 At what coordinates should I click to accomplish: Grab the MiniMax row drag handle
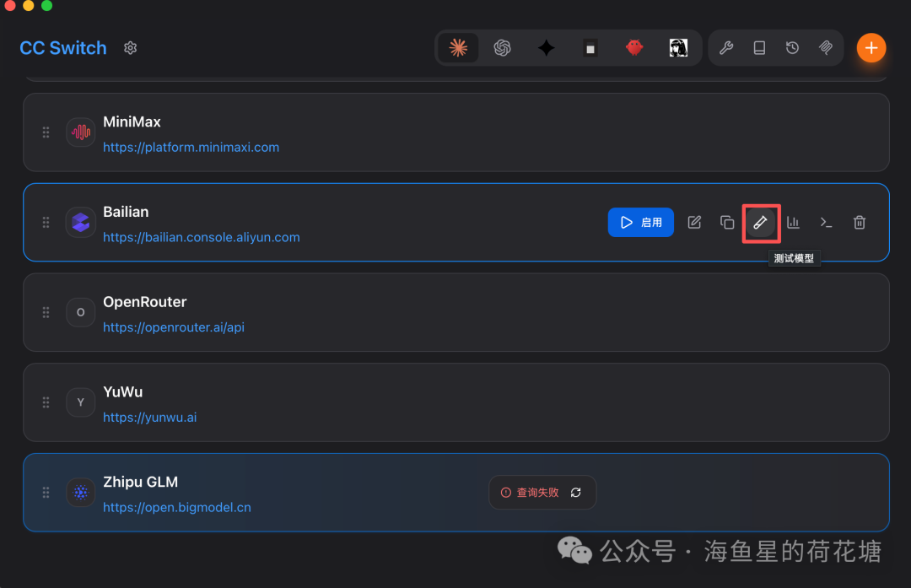(46, 132)
